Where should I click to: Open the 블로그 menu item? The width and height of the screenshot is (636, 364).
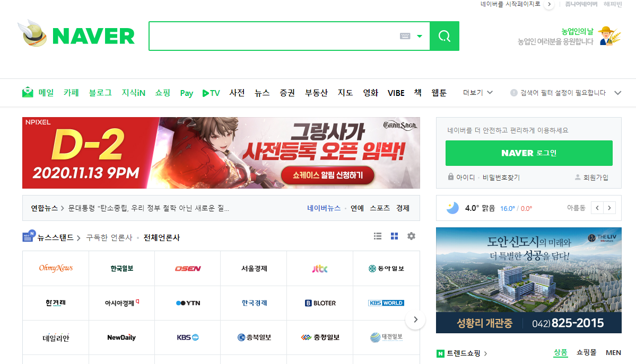coord(100,93)
